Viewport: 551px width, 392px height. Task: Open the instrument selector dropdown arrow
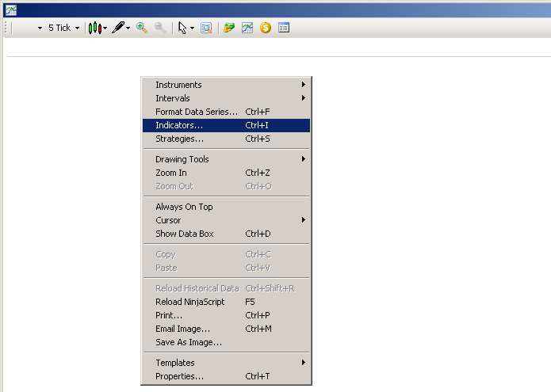point(40,28)
